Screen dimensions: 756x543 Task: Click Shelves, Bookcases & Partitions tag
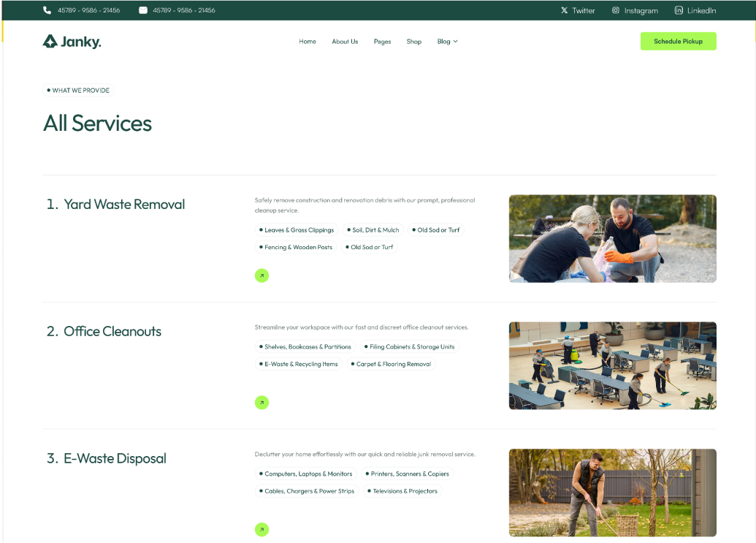[305, 346]
